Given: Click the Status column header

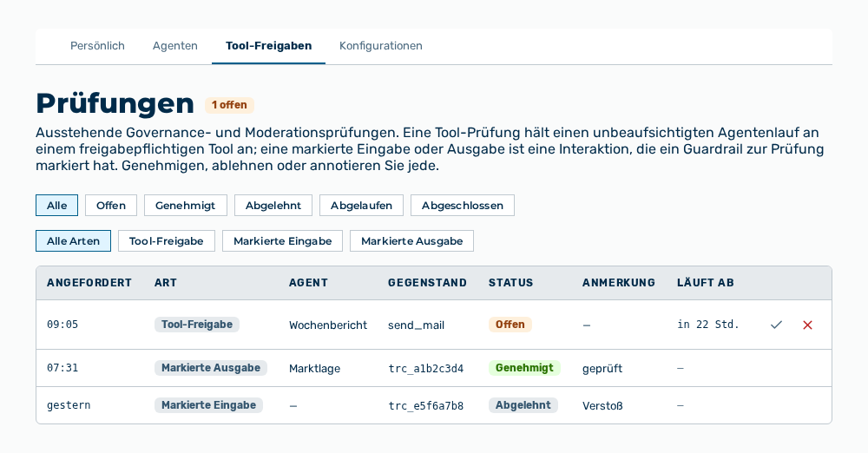Looking at the screenshot, I should pyautogui.click(x=510, y=283).
